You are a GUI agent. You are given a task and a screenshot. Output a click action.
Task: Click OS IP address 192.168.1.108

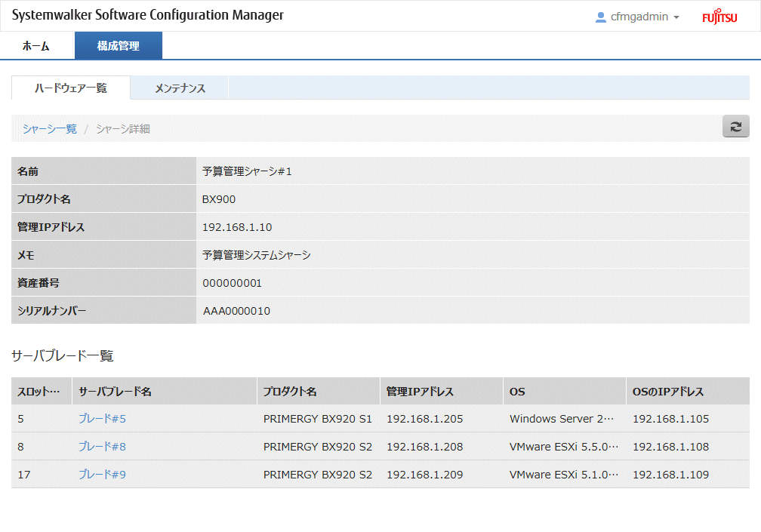670,447
